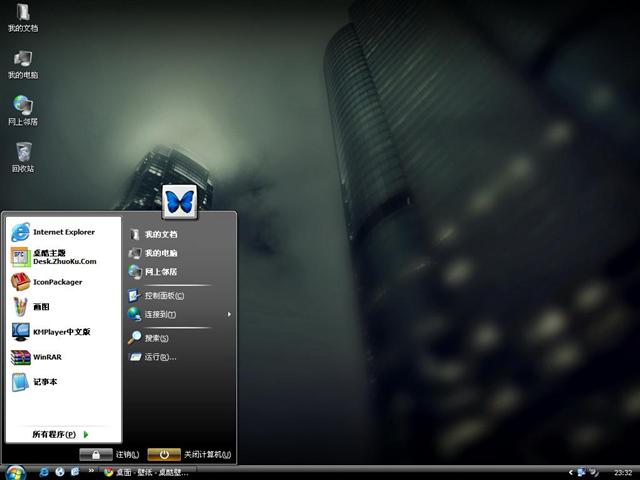Open Internet Explorer quick launch icon
The image size is (640, 480).
pos(44,472)
